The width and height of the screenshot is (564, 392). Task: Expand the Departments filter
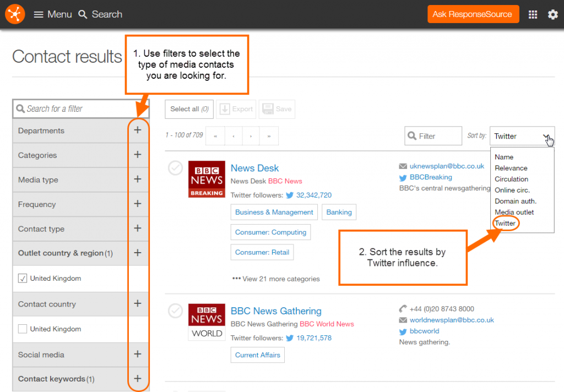point(137,130)
